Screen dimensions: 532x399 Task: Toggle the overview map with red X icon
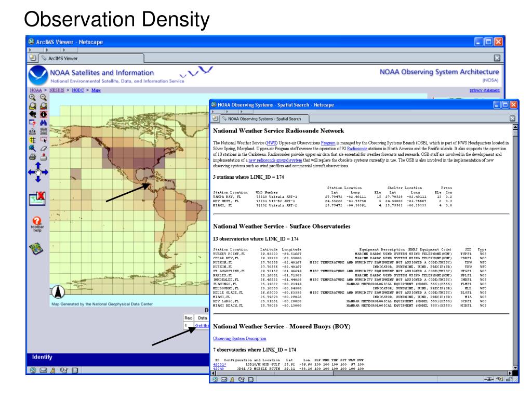pos(37,198)
